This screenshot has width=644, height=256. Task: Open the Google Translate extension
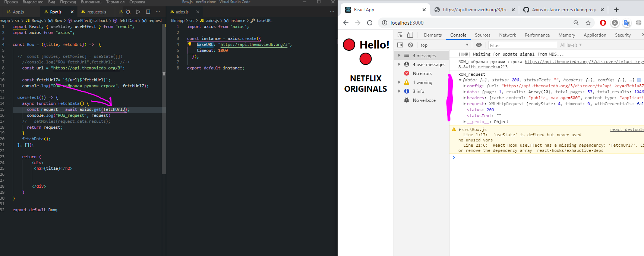point(627,23)
